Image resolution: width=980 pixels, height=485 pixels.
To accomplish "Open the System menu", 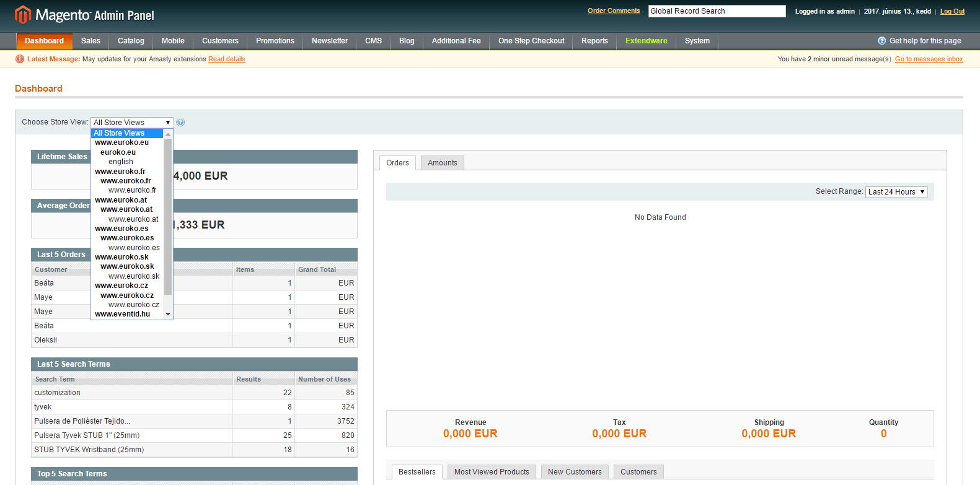I will [697, 41].
